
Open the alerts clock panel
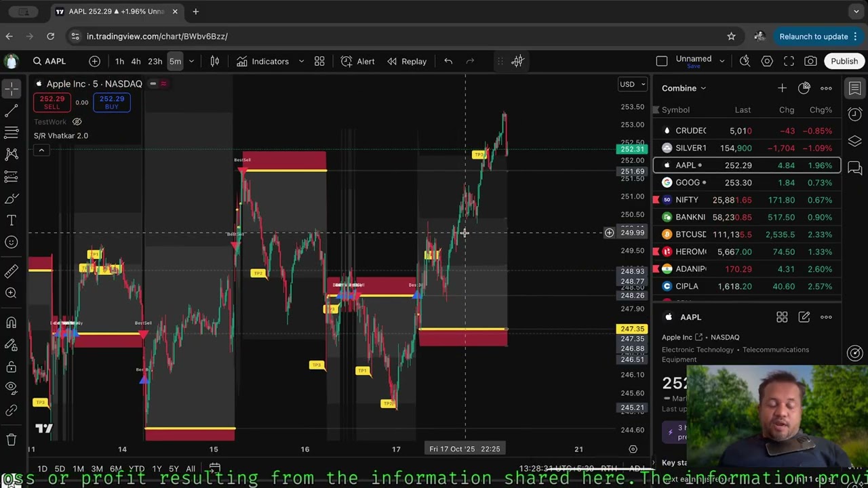854,114
